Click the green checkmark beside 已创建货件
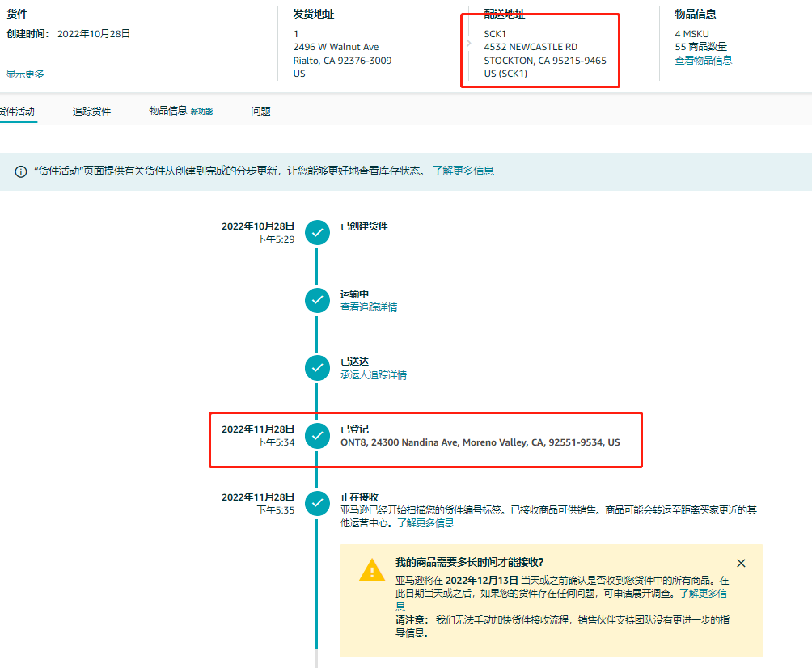The width and height of the screenshot is (812, 668). point(316,232)
